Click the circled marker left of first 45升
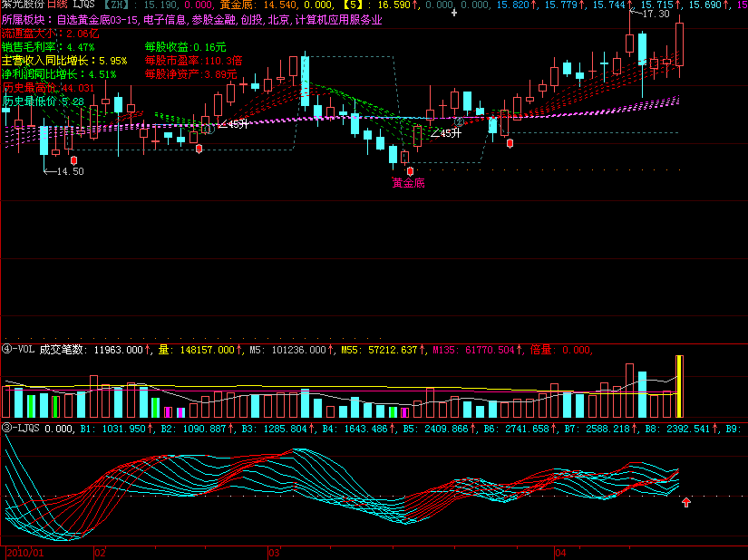Viewport: 748px width, 560px height. (x=208, y=129)
